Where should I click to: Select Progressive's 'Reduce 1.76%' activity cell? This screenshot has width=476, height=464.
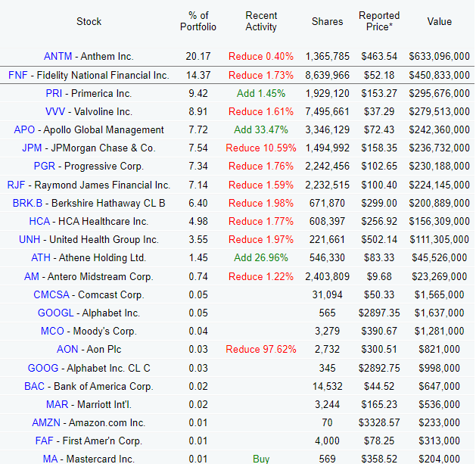(x=261, y=166)
